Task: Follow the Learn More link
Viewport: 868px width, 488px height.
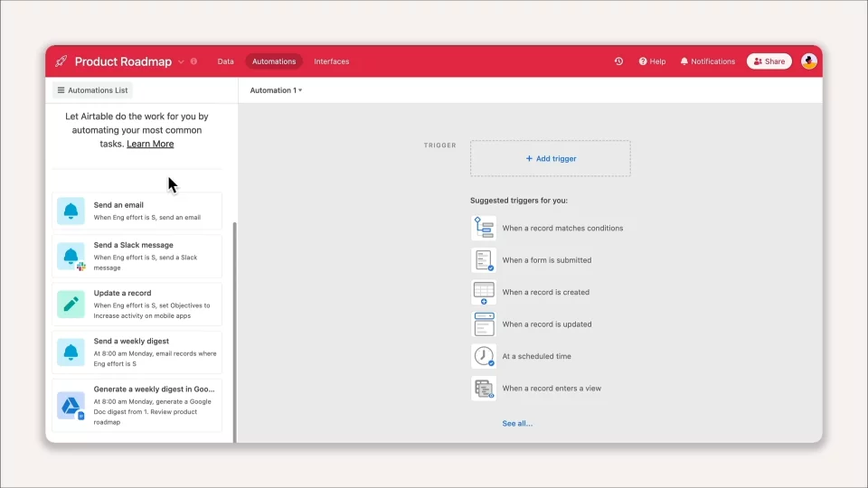Action: click(150, 144)
